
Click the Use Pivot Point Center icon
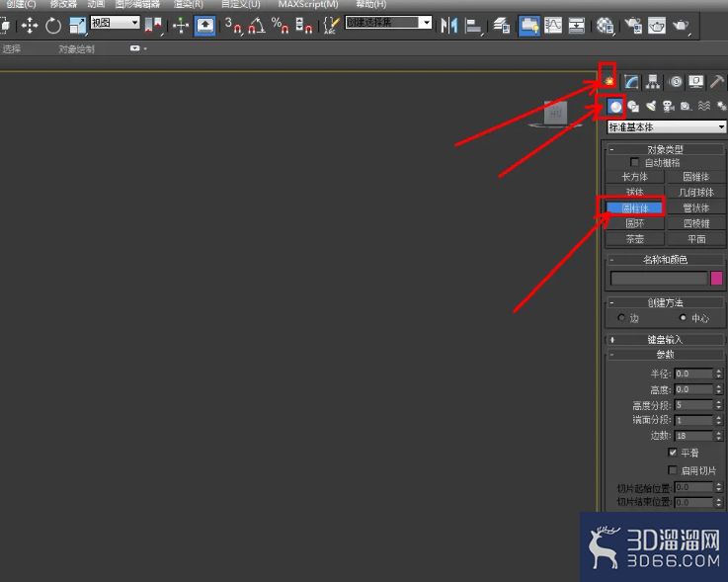click(153, 25)
